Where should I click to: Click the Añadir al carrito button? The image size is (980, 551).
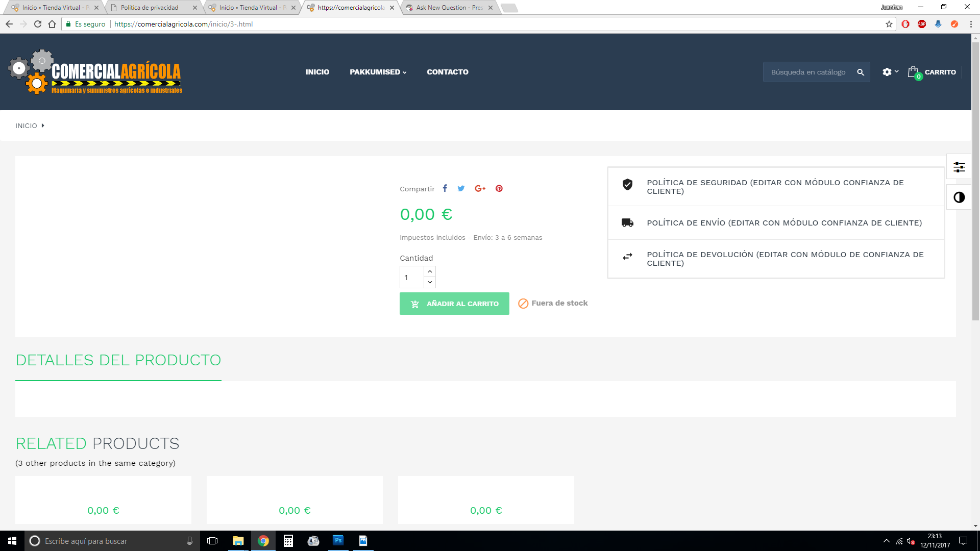[x=454, y=304]
